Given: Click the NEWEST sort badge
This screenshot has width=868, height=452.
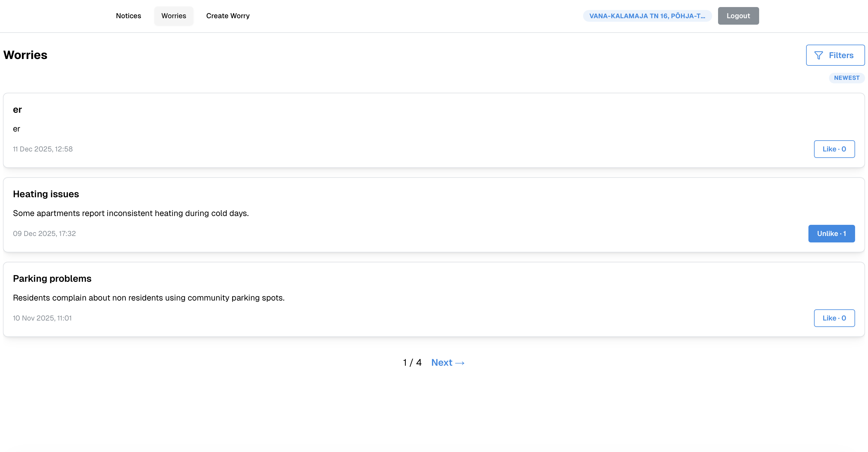Looking at the screenshot, I should 847,78.
